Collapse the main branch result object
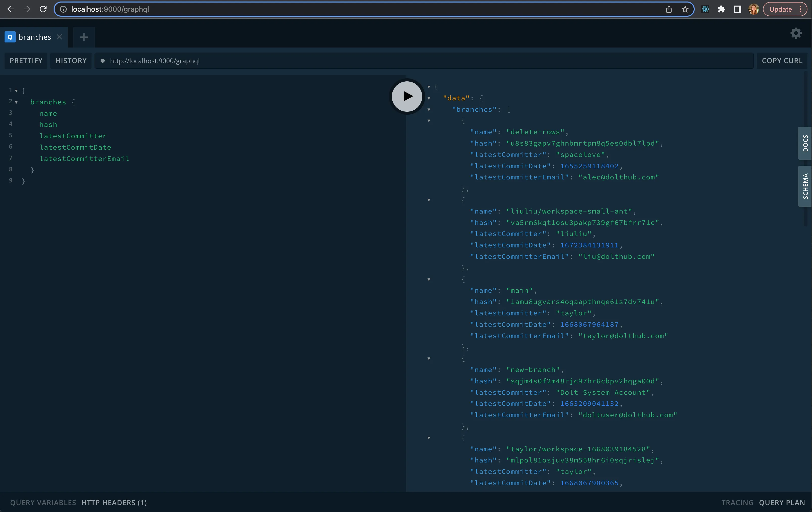This screenshot has width=812, height=512. [429, 280]
